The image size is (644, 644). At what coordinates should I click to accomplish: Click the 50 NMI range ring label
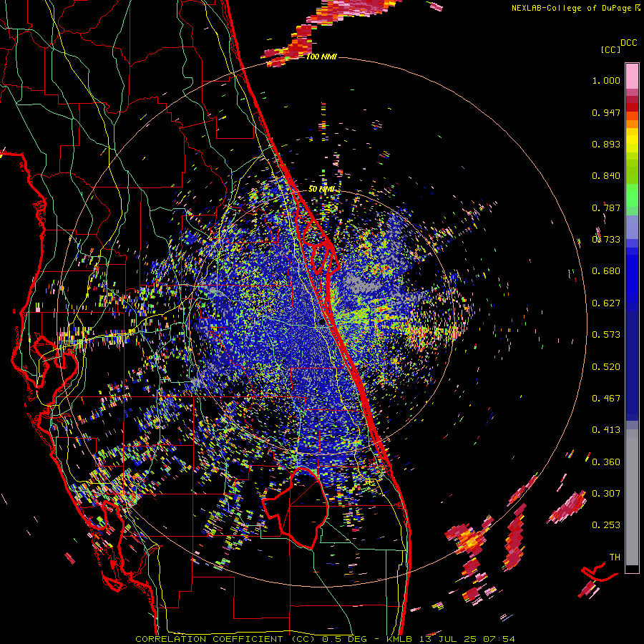point(321,190)
